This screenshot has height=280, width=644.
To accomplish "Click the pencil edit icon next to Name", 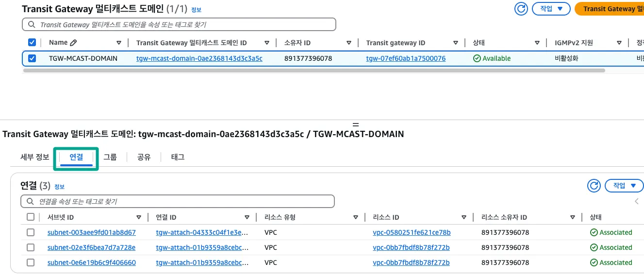I will coord(73,43).
